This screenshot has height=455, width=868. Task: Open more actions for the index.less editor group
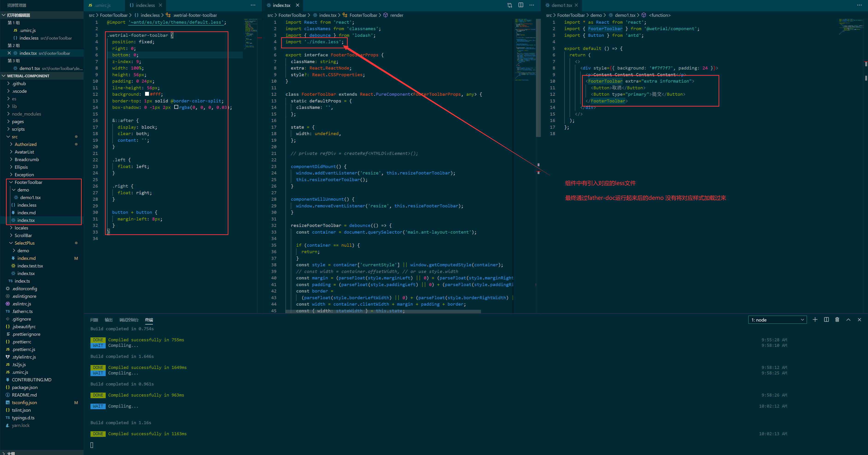tap(253, 5)
